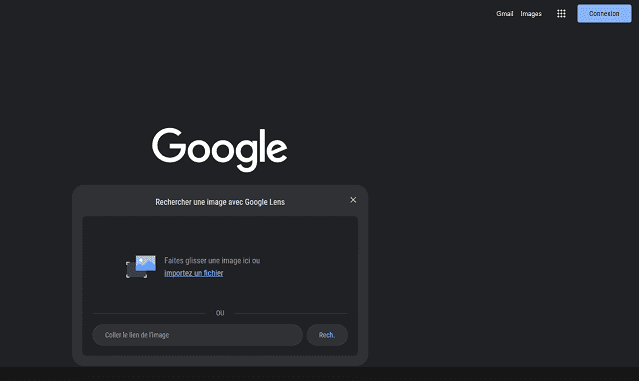Screen dimensions: 639x381
Task: Open Images link in header
Action: 531,13
